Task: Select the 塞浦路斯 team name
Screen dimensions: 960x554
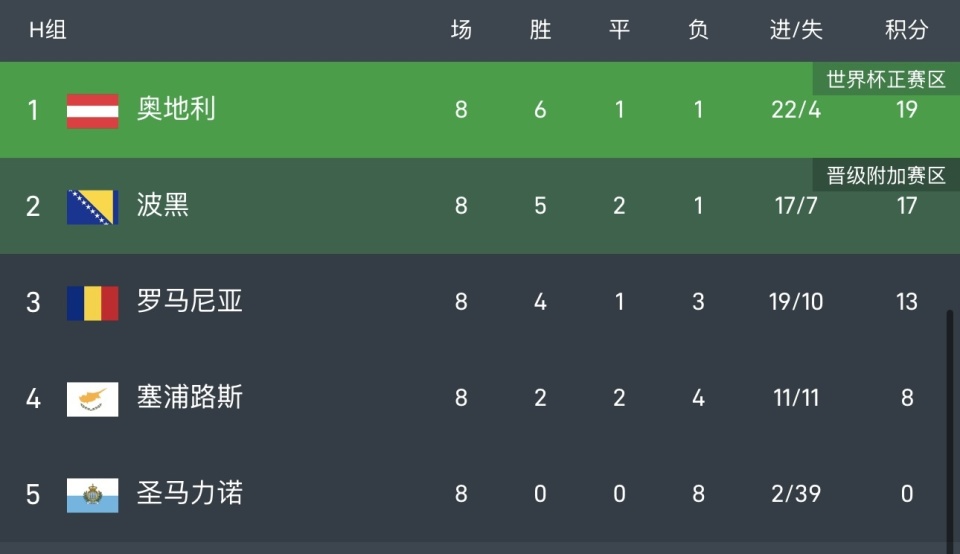Action: click(x=190, y=398)
